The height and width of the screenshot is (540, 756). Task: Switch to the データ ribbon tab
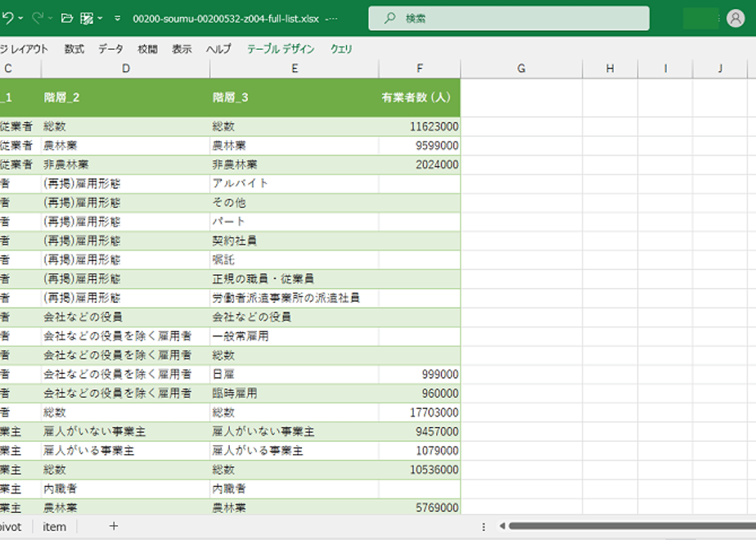110,49
